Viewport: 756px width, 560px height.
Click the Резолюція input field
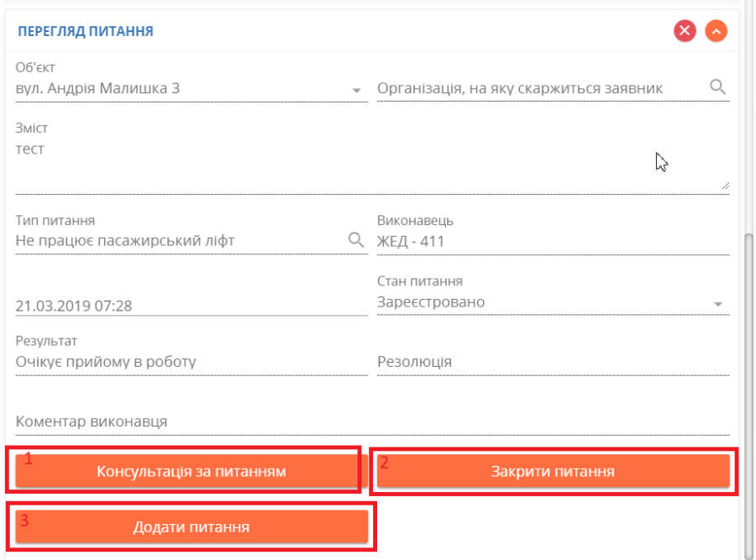pyautogui.click(x=553, y=362)
